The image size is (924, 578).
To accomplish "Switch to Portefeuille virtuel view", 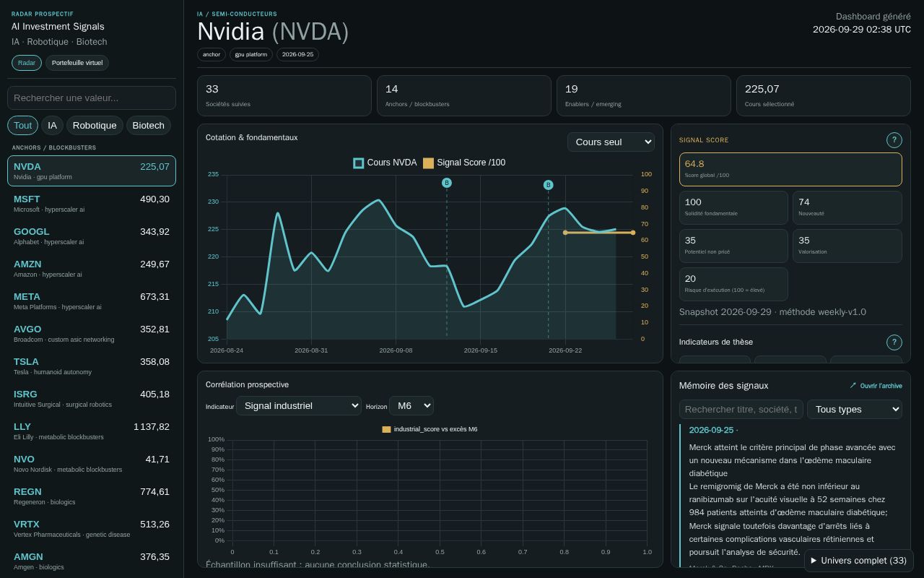I will pos(77,63).
